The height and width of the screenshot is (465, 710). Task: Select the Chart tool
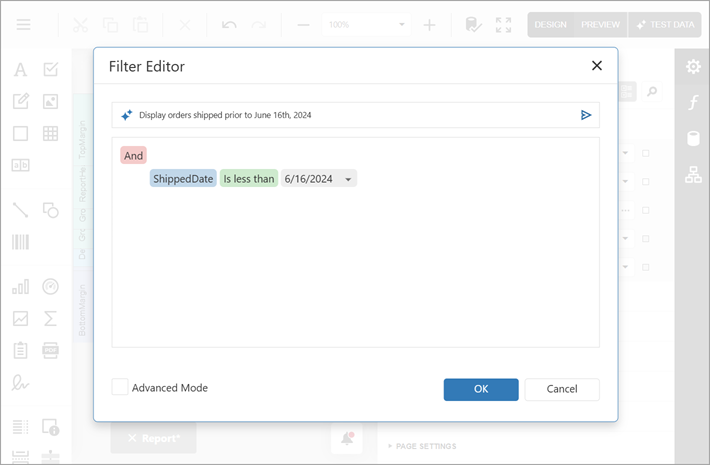click(20, 287)
